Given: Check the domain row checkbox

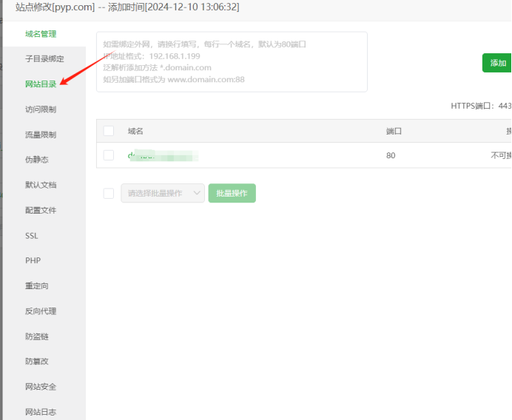Looking at the screenshot, I should pyautogui.click(x=109, y=155).
